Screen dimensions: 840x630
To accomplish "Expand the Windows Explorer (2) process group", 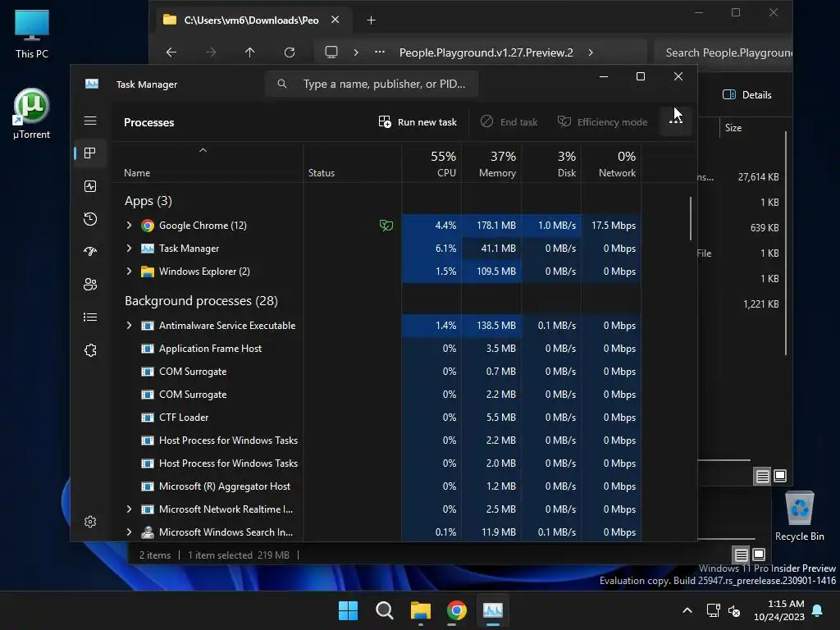I will 129,272.
